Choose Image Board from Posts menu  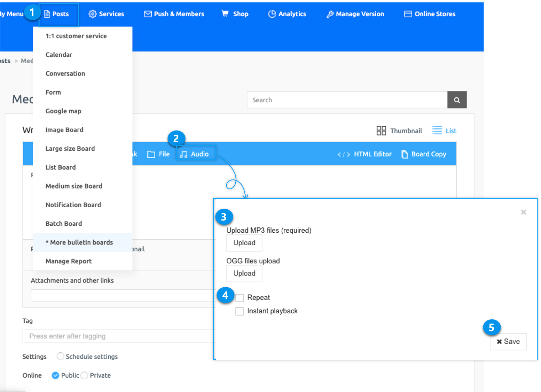(64, 130)
